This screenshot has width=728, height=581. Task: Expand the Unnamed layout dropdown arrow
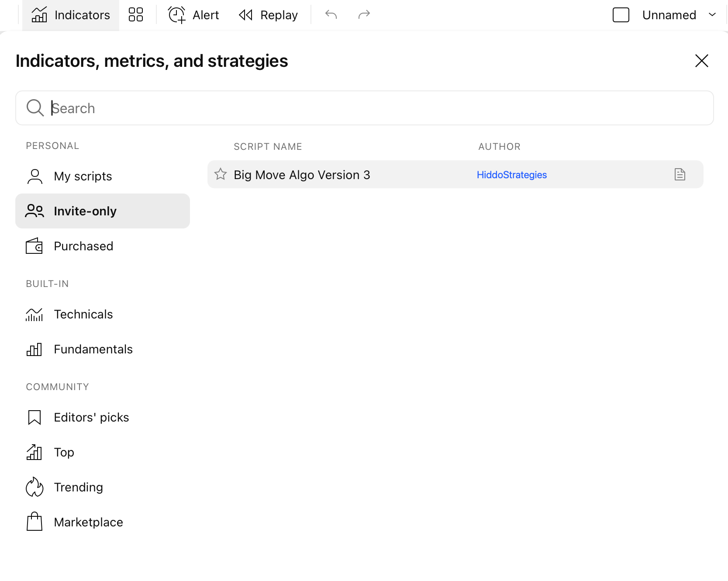[x=712, y=15]
